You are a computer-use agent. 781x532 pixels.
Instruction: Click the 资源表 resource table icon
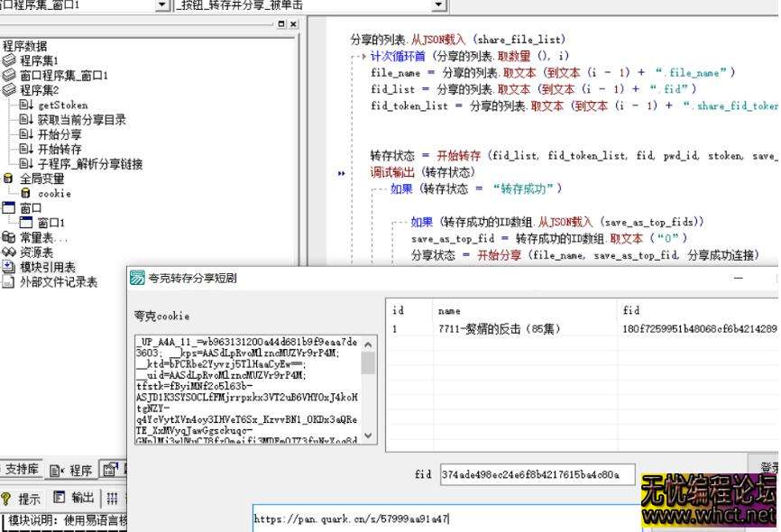(9, 252)
